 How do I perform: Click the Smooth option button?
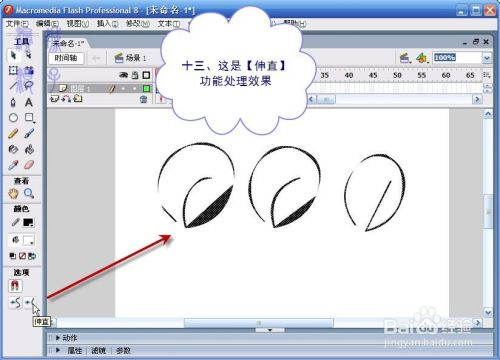15,303
